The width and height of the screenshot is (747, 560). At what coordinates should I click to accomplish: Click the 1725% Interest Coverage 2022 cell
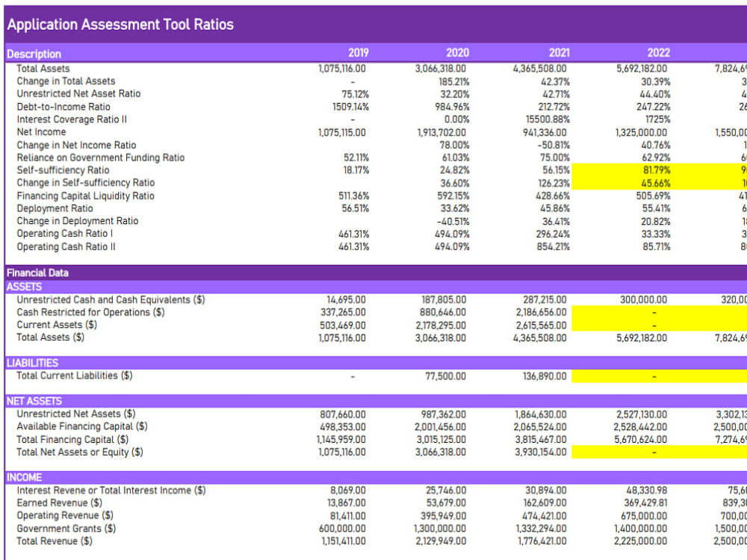[x=657, y=119]
